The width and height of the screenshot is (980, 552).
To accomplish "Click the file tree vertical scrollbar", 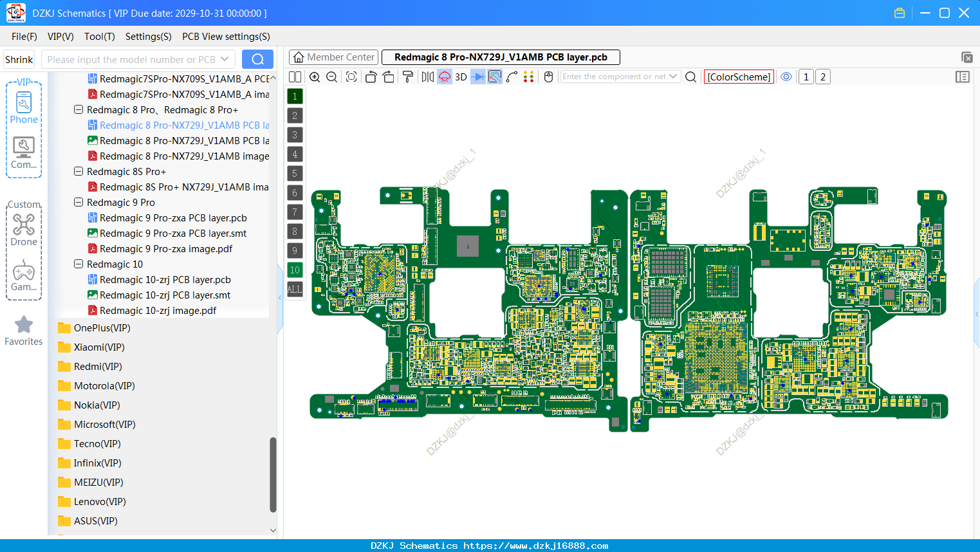I will 273,475.
